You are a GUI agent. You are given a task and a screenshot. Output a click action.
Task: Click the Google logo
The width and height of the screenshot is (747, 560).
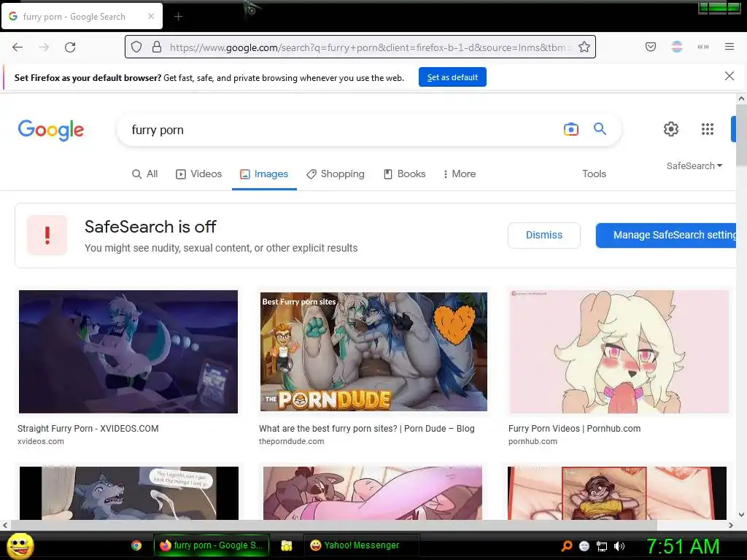[x=51, y=130]
